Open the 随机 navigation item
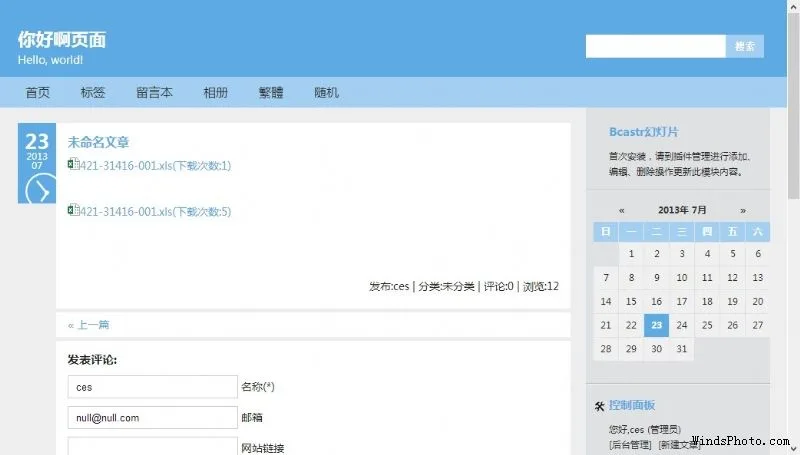This screenshot has height=455, width=800. pos(327,92)
